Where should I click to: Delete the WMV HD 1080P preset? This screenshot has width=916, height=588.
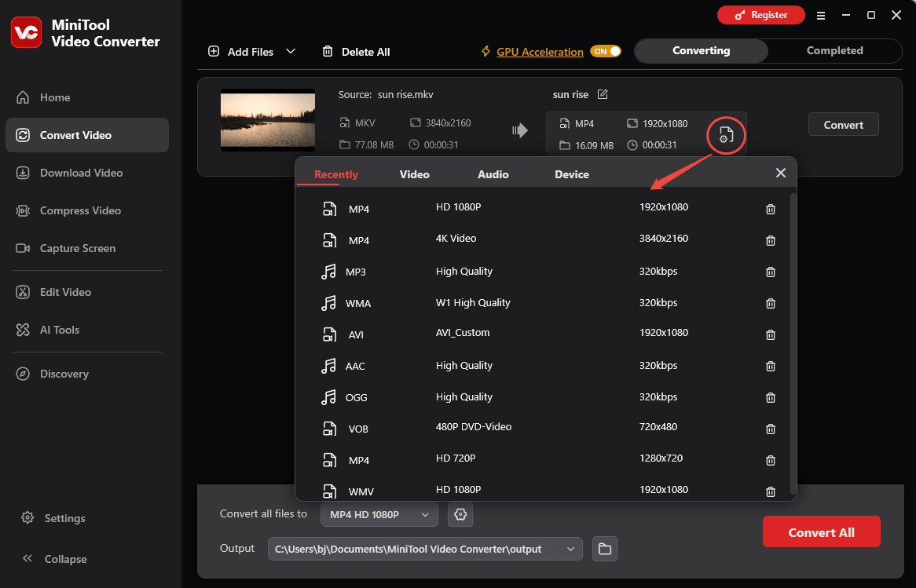pos(771,491)
